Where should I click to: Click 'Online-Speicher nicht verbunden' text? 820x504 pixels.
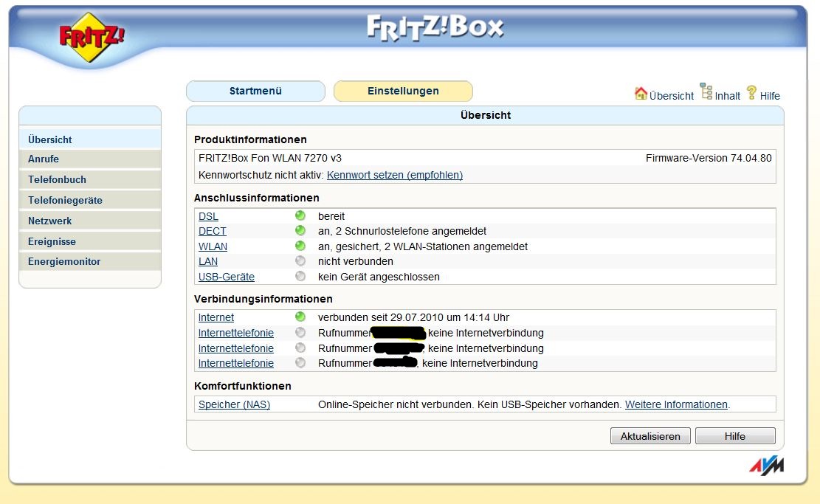(x=396, y=404)
